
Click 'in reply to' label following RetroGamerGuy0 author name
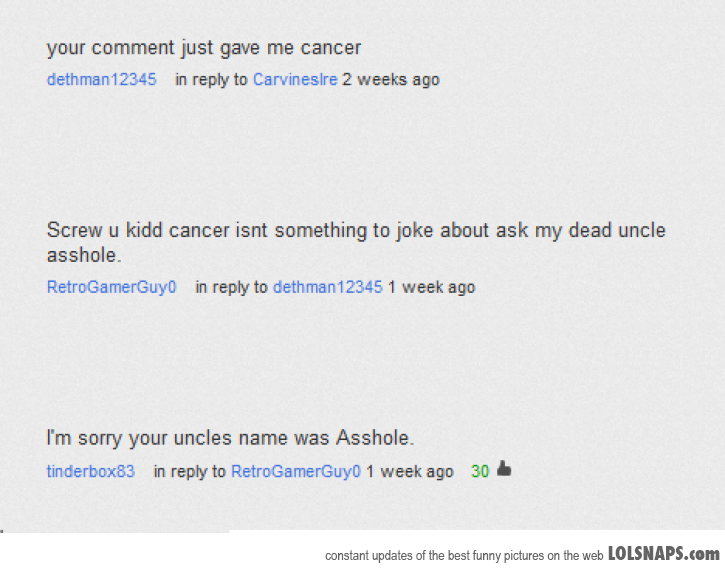[231, 287]
